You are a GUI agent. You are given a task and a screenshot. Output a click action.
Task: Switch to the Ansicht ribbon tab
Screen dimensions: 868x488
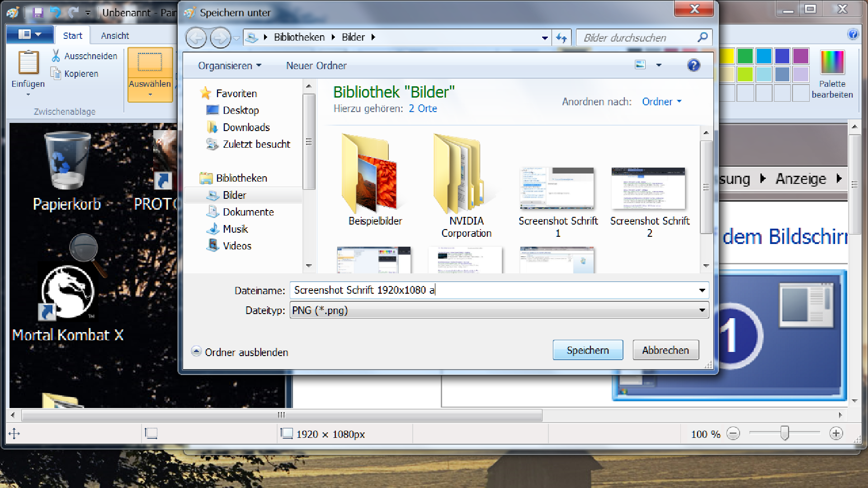pyautogui.click(x=115, y=36)
